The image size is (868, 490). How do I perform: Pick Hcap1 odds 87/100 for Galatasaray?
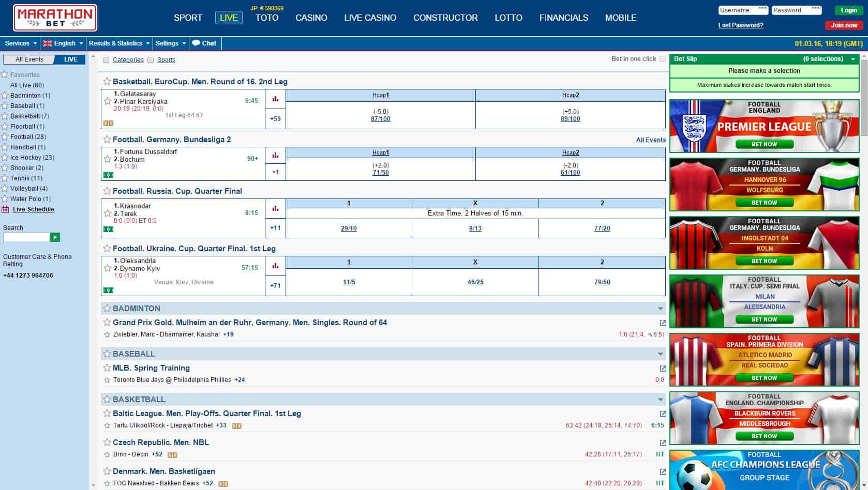[381, 119]
